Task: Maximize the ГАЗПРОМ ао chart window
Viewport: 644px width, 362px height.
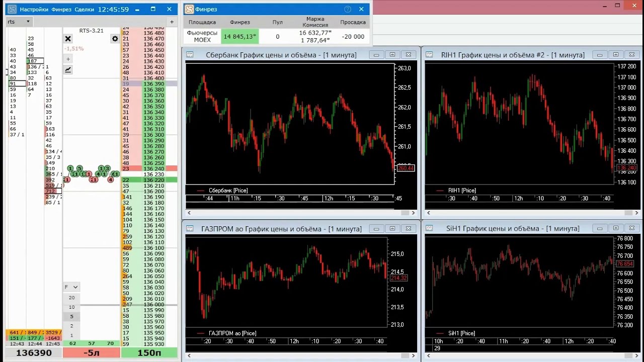Action: [x=392, y=229]
